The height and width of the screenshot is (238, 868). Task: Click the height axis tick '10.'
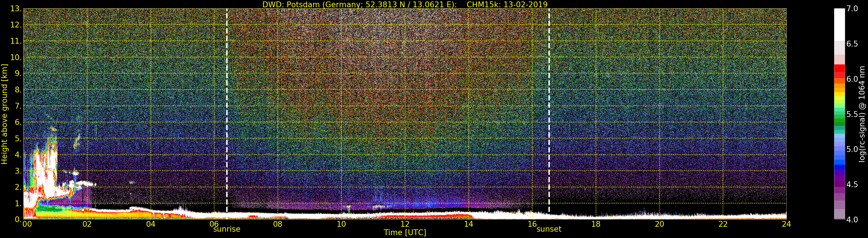tap(16, 57)
